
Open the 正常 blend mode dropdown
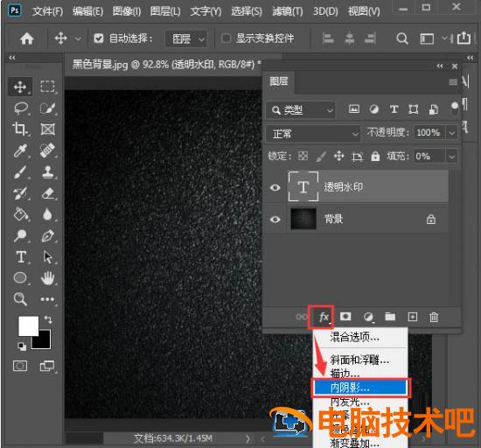click(x=312, y=134)
